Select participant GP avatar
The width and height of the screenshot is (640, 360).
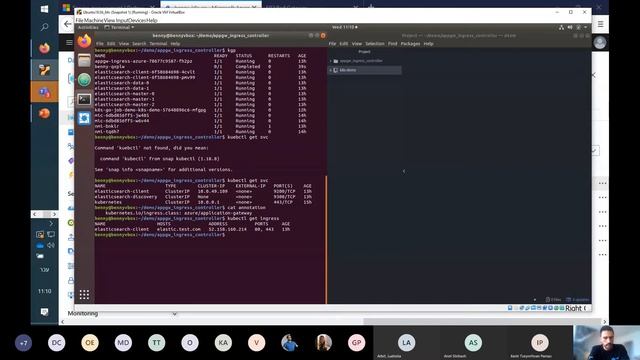pyautogui.click(x=356, y=343)
